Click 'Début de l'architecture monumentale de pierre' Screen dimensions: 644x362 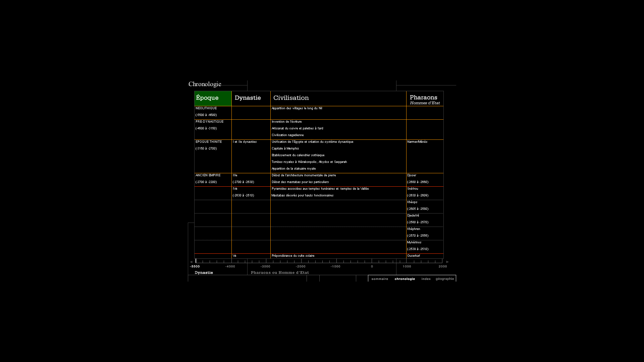coord(304,175)
